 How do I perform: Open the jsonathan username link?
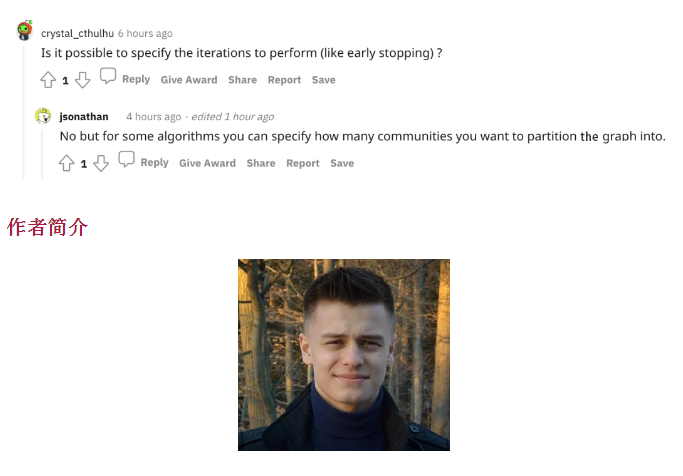[x=84, y=117]
